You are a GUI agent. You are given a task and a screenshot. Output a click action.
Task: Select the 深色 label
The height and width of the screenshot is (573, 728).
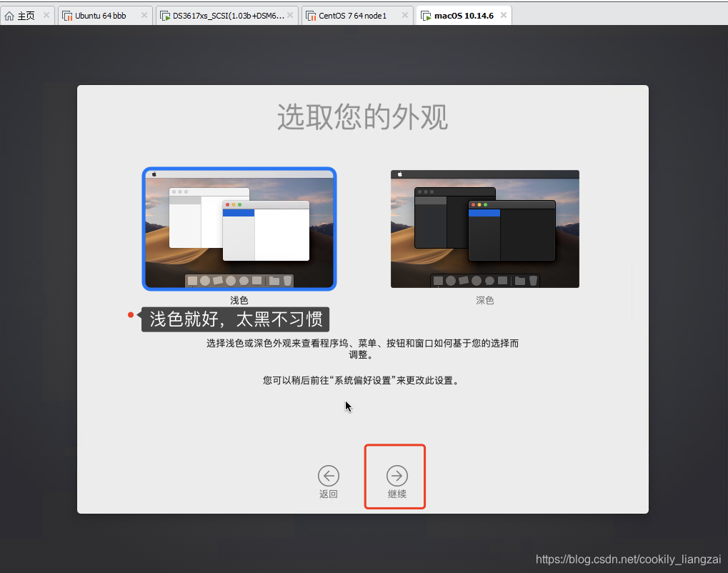(484, 300)
